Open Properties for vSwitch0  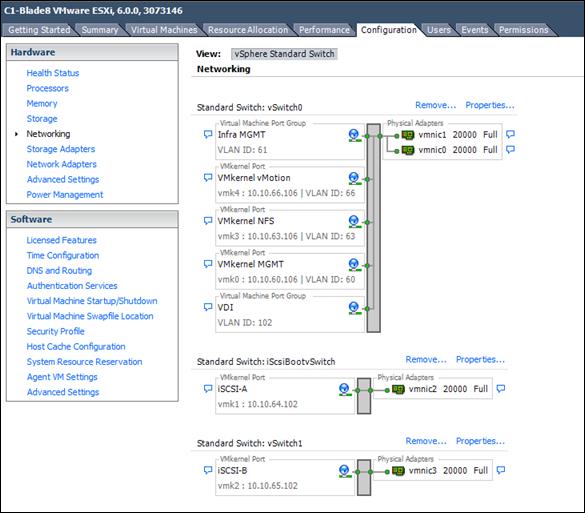[489, 105]
